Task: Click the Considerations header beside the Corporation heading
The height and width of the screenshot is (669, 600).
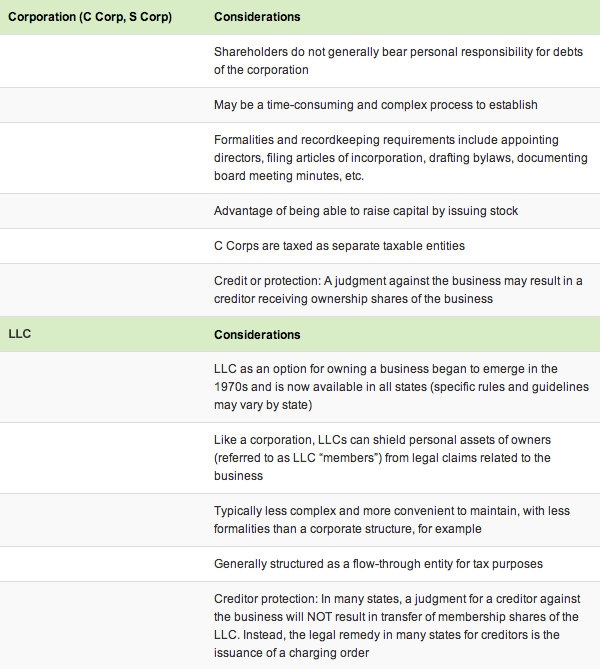Action: click(x=257, y=17)
